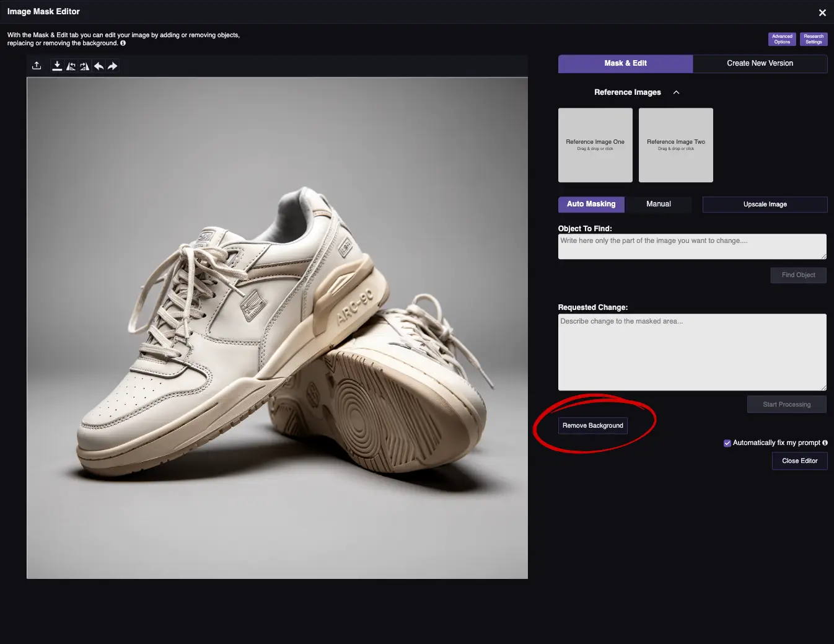Rotate the image left with the toolbar icon
This screenshot has height=644, width=834.
point(71,66)
